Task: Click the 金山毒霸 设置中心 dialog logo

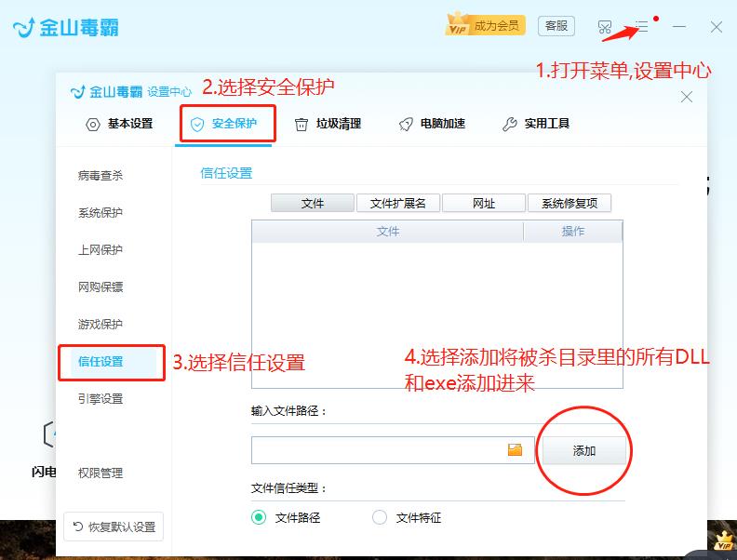Action: tap(131, 91)
